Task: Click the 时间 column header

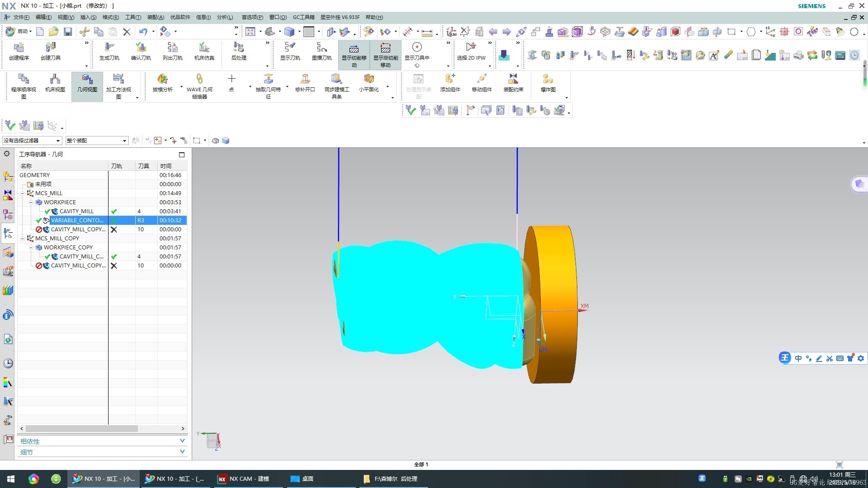Action: [172, 166]
